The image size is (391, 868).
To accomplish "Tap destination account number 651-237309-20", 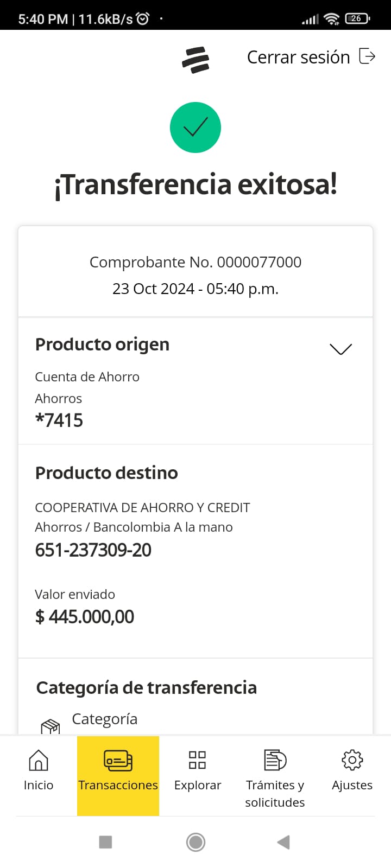I will 93,550.
